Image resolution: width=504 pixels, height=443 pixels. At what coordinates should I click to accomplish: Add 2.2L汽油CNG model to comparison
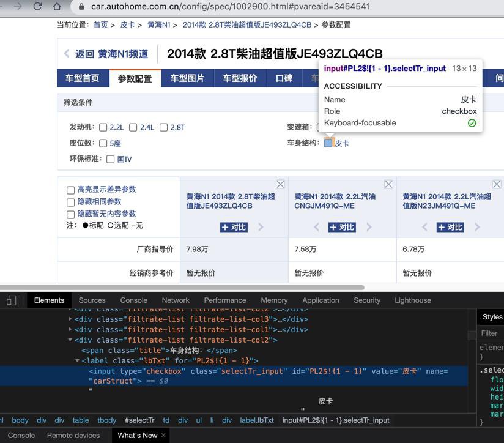tap(342, 227)
